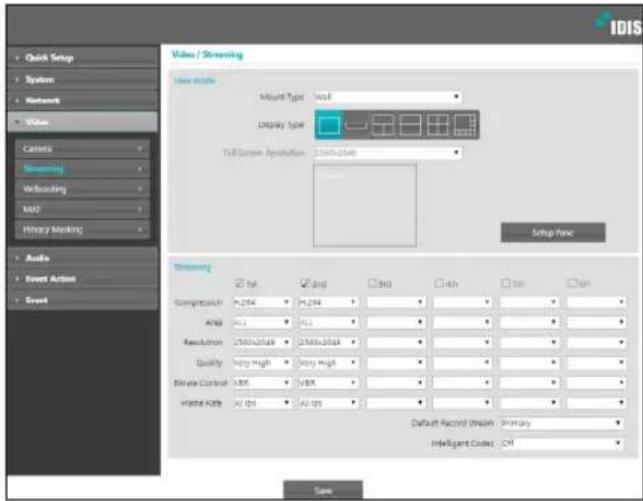The height and width of the screenshot is (501, 643).
Task: Choose the one-top two-bottom split display type
Action: tap(383, 125)
